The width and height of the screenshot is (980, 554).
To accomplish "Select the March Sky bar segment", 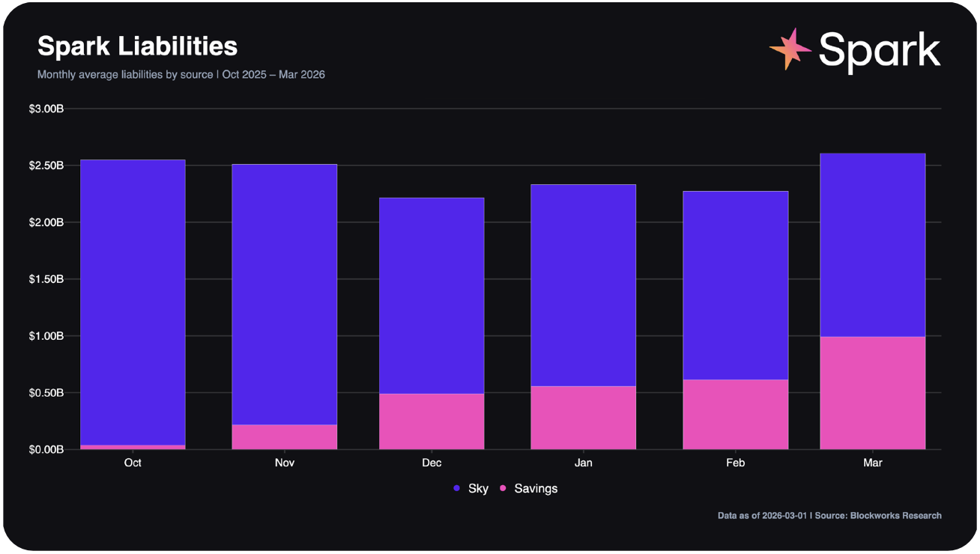I will [873, 245].
